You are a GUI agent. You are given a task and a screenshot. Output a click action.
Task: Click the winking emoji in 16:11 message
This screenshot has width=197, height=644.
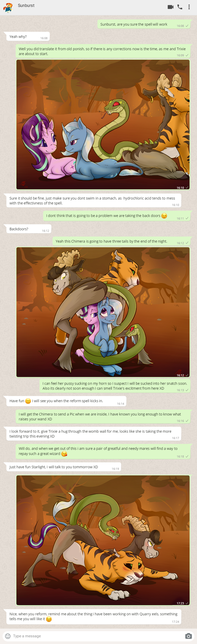coord(164,216)
